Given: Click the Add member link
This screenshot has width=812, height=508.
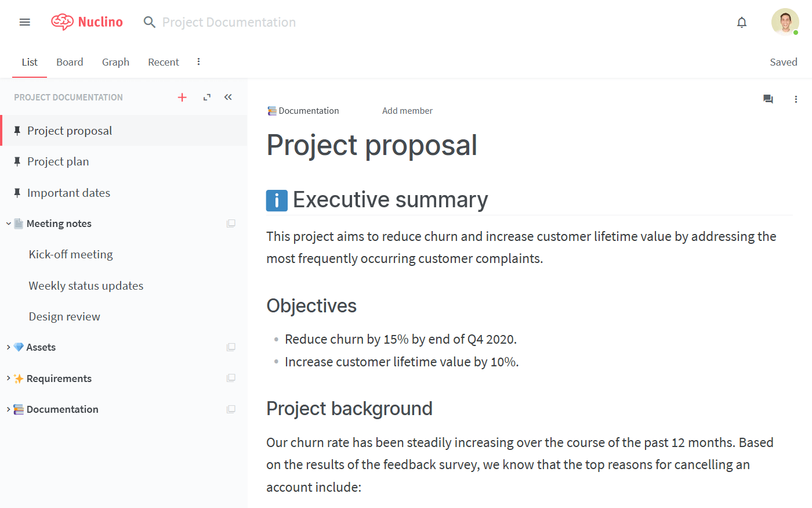Looking at the screenshot, I should tap(407, 111).
